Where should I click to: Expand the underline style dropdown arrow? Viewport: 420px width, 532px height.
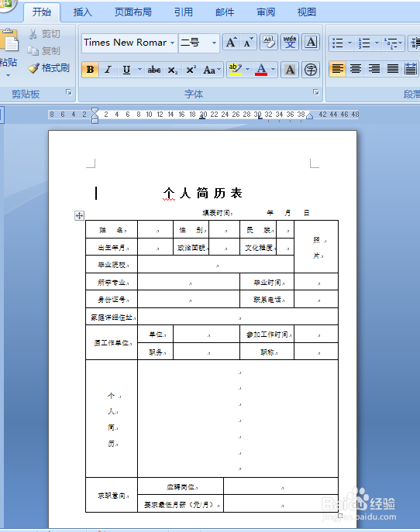tap(139, 70)
